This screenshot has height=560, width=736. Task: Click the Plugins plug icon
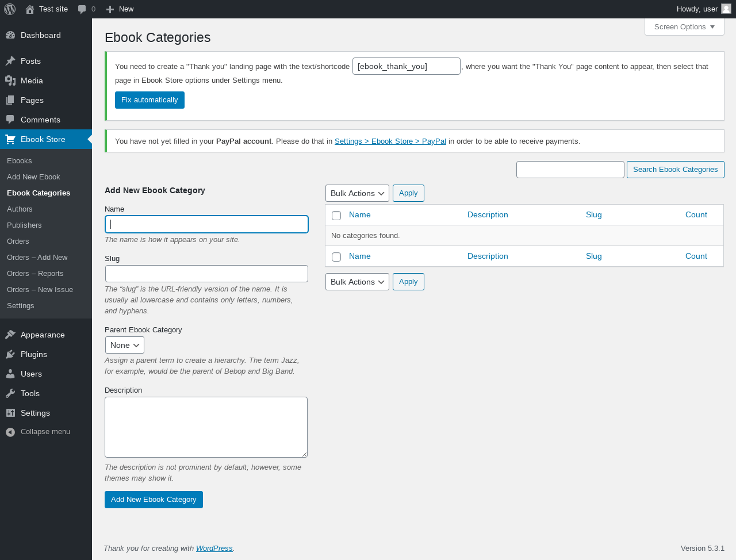click(x=10, y=354)
